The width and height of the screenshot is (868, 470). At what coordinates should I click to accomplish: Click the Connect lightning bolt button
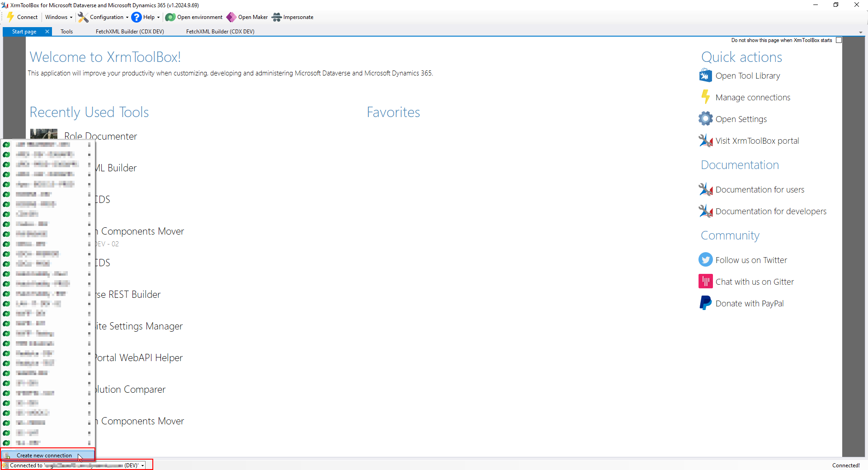[x=22, y=17]
